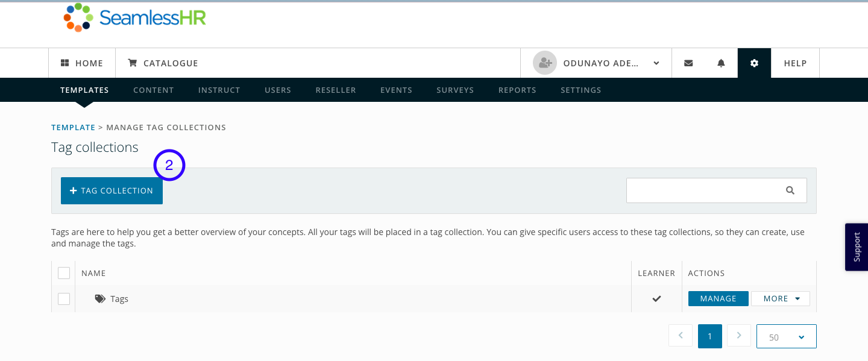Open the Reports tab
Screen dimensions: 868x361
(x=517, y=90)
